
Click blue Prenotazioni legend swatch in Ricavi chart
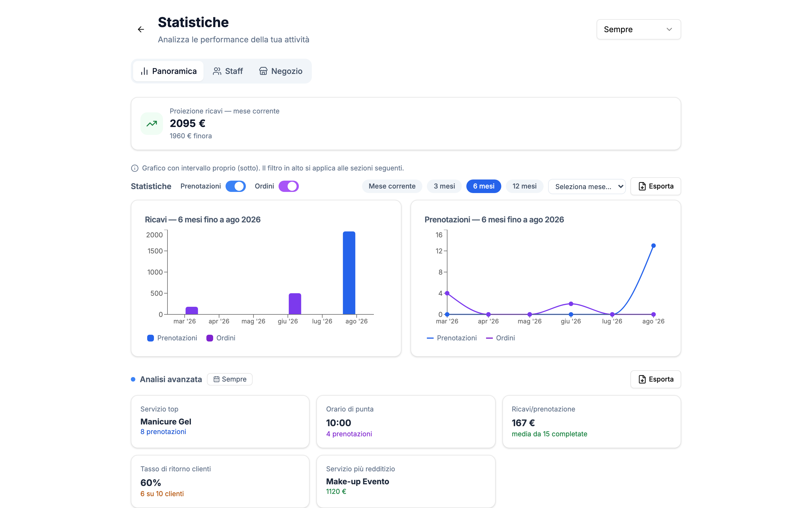(x=151, y=338)
